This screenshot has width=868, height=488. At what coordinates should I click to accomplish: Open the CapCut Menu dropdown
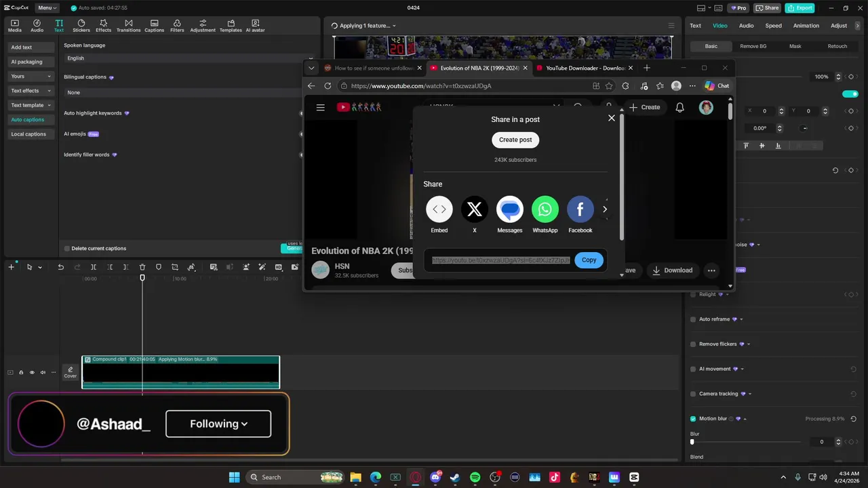tap(47, 8)
